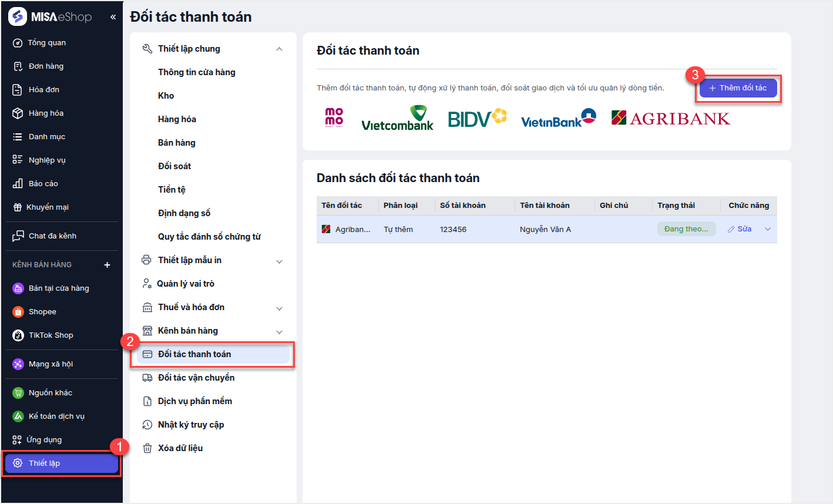Click the Nguồn khác green cart icon
Image resolution: width=833 pixels, height=504 pixels.
pos(18,393)
